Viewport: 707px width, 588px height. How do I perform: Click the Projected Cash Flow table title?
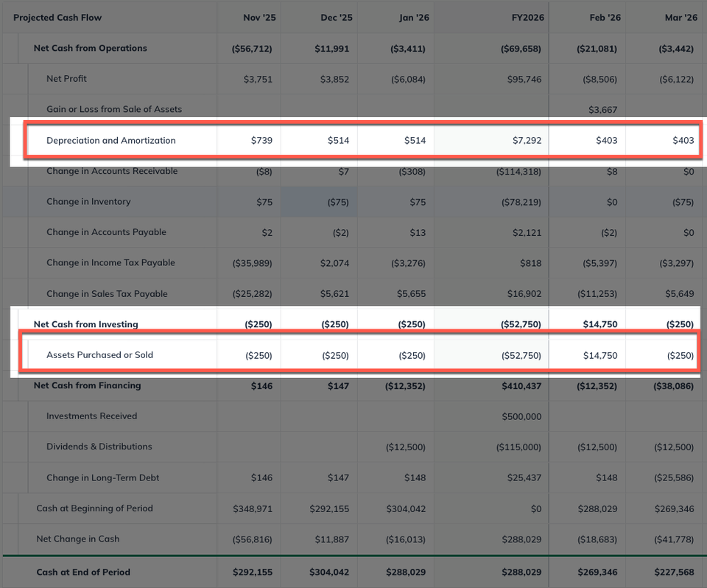57,18
